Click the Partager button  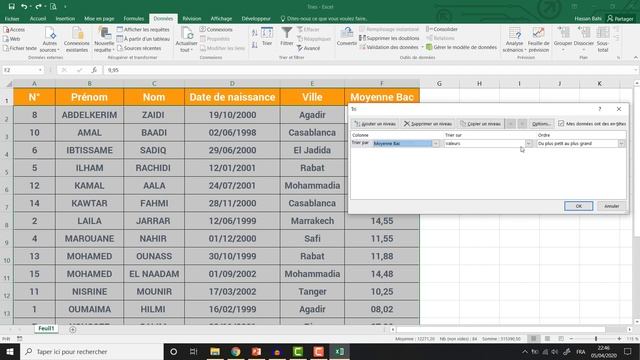[x=620, y=19]
